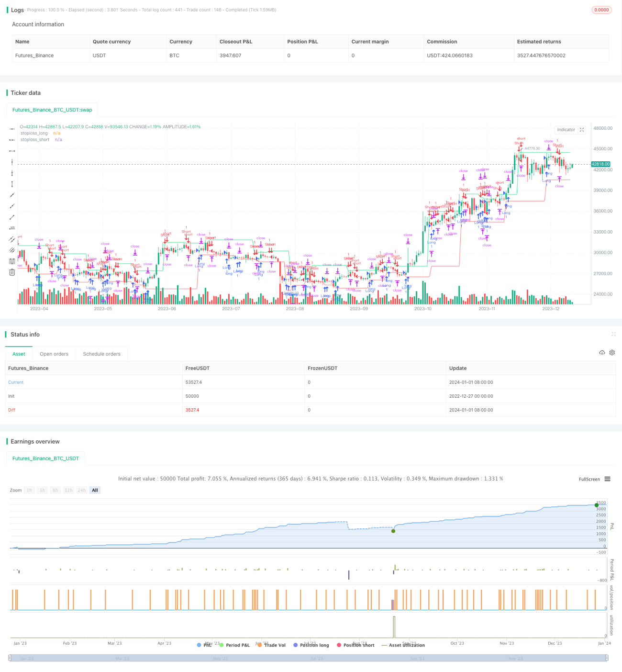Open the Indicator dropdown on chart
This screenshot has height=672, width=622.
[x=566, y=130]
